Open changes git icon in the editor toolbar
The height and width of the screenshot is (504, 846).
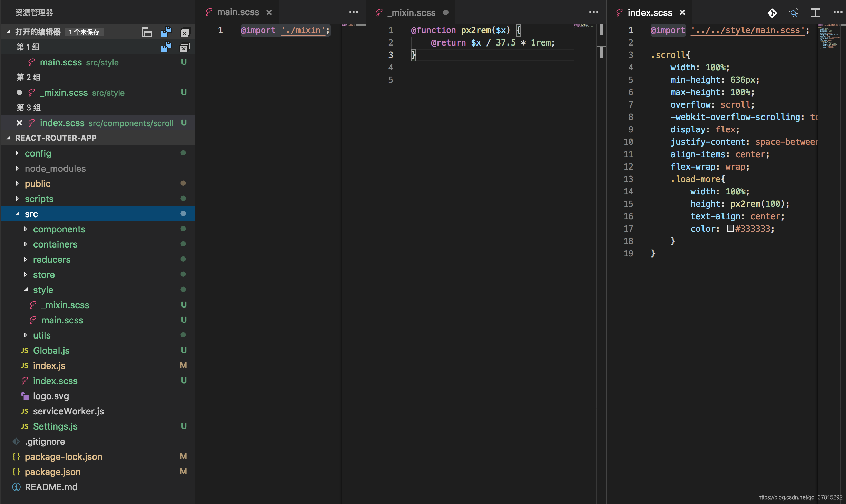[x=772, y=13]
